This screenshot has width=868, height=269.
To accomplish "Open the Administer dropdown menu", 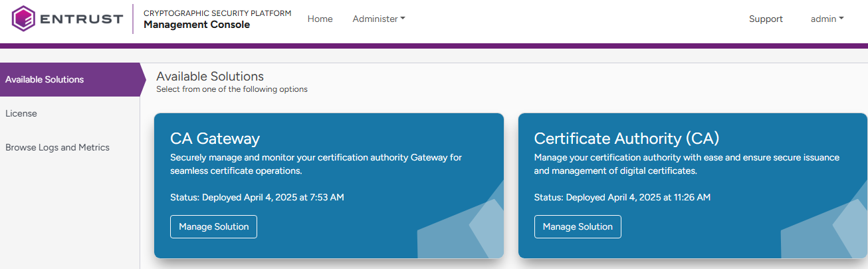I will point(378,19).
